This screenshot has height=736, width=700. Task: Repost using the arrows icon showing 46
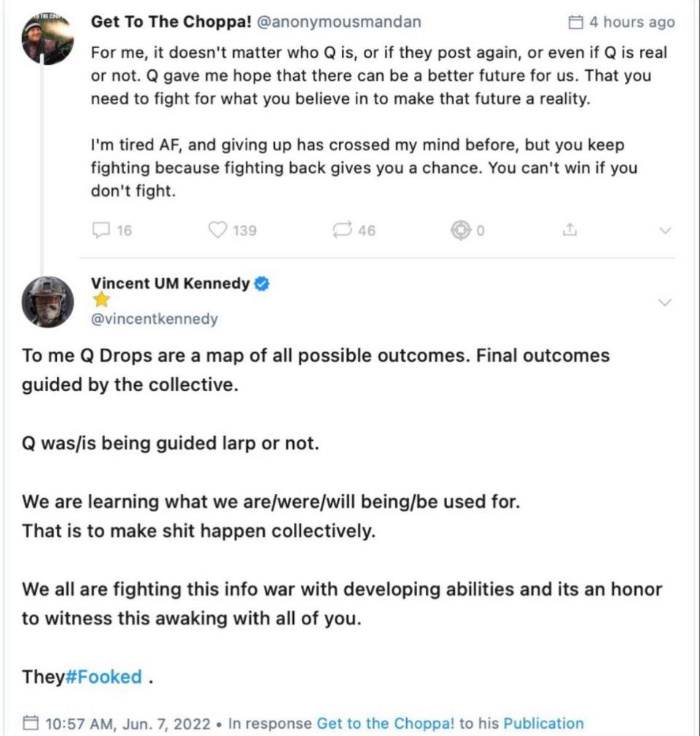341,231
